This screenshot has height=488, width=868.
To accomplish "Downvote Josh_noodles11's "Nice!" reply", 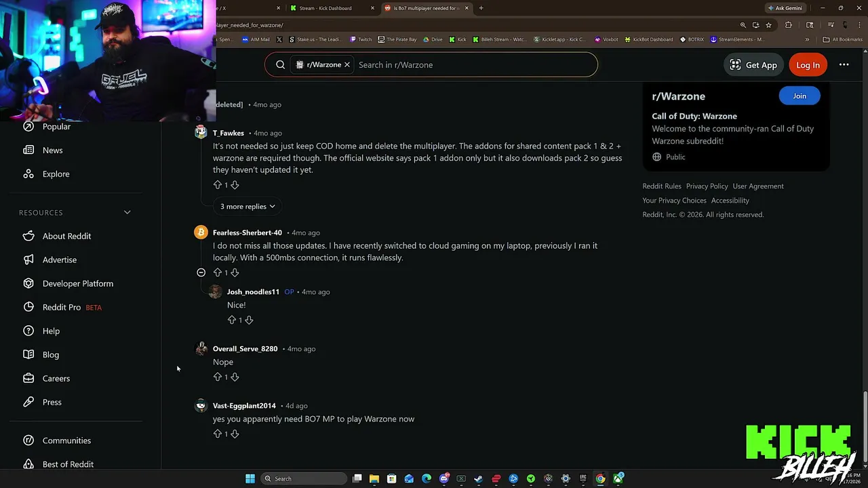I will click(249, 320).
